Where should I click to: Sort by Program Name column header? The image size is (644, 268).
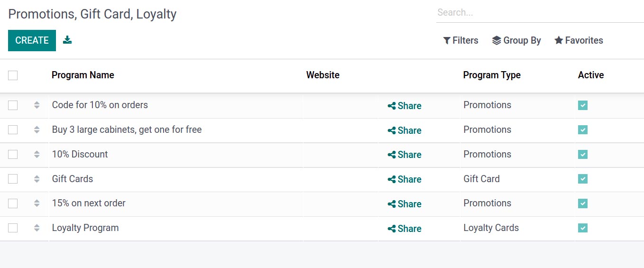pyautogui.click(x=83, y=75)
